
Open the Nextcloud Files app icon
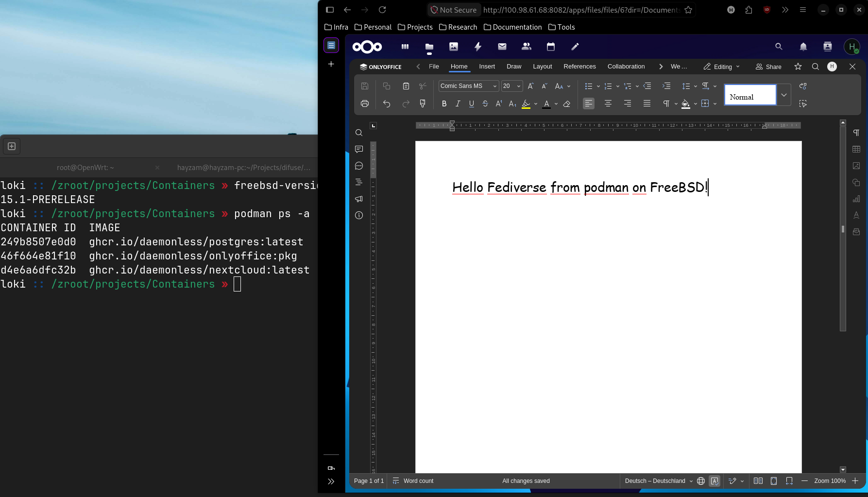click(429, 47)
